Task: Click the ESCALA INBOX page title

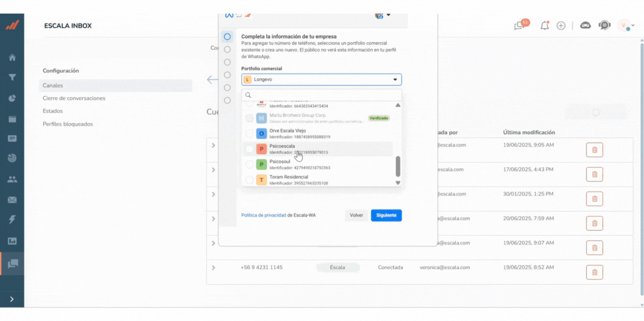Action: click(x=68, y=26)
